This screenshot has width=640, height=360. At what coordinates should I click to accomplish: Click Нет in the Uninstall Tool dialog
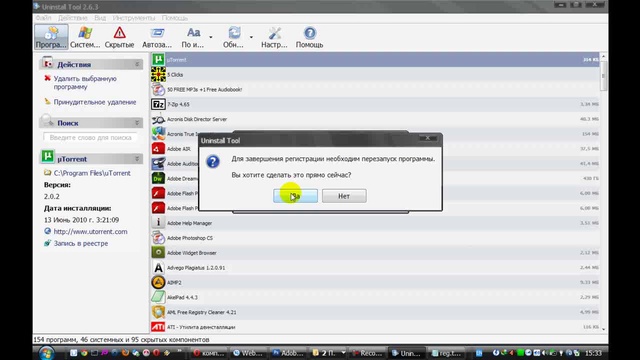[344, 196]
